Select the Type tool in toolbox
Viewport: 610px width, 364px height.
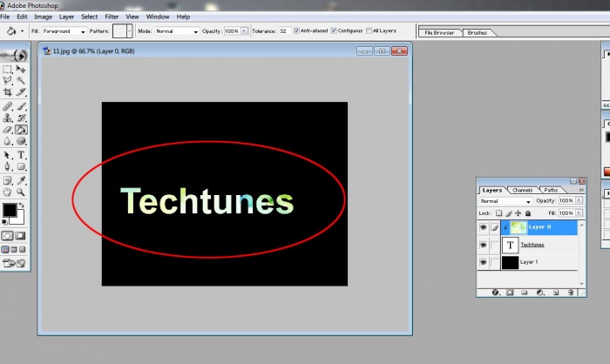(21, 155)
